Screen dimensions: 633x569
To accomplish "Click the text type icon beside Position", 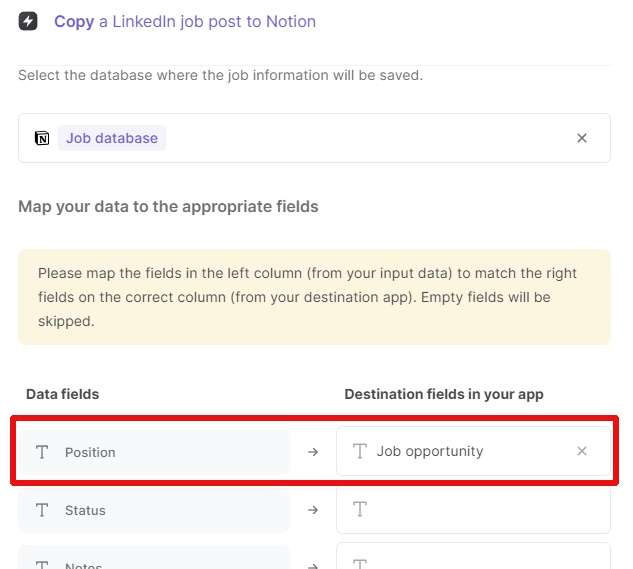I will click(42, 452).
